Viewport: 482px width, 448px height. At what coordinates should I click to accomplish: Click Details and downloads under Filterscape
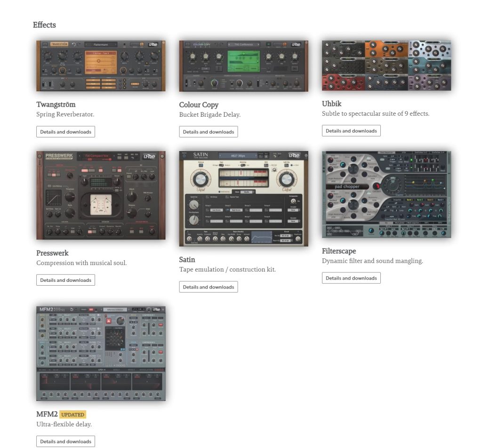point(351,278)
